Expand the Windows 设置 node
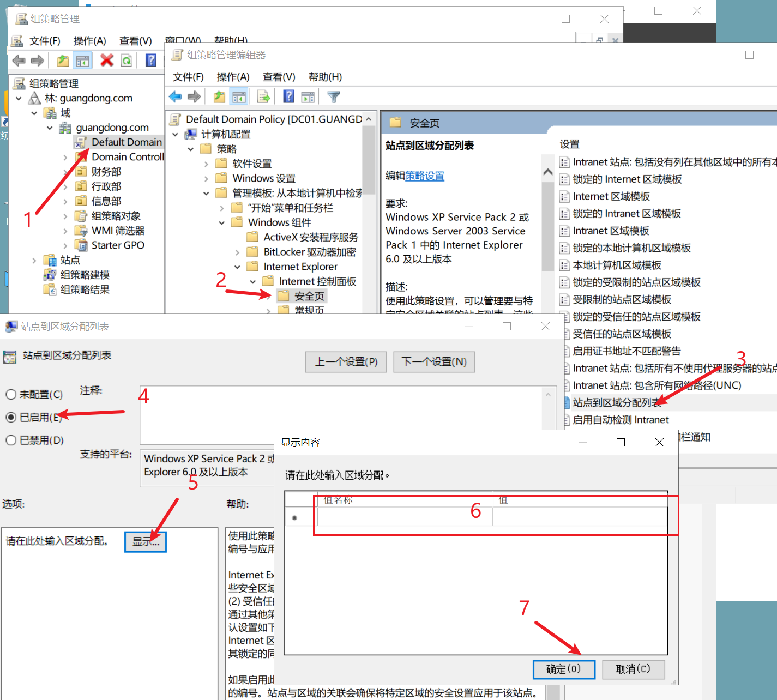 pos(206,178)
